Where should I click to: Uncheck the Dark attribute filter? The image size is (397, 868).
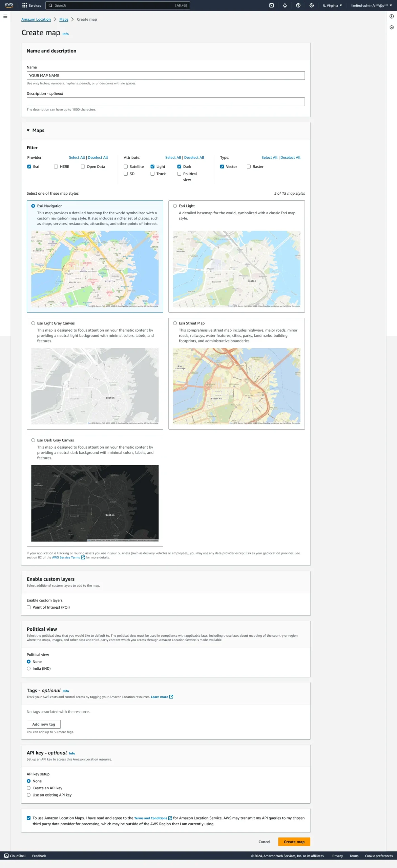179,167
